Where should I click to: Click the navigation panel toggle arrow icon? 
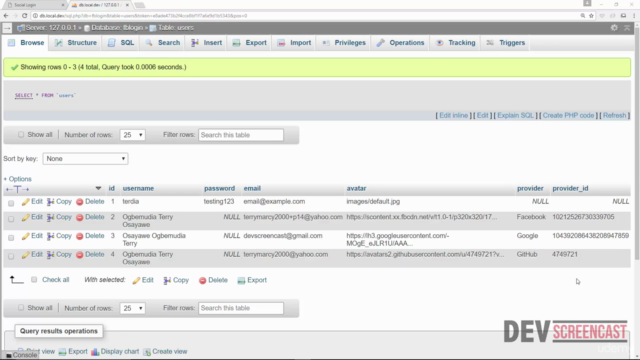pyautogui.click(x=7, y=28)
